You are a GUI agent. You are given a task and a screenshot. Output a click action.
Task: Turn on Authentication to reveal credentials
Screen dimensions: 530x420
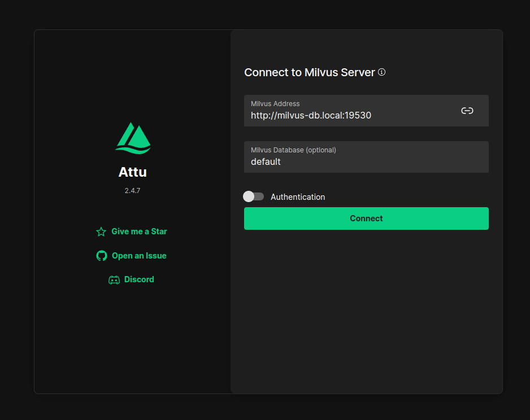[x=253, y=196]
